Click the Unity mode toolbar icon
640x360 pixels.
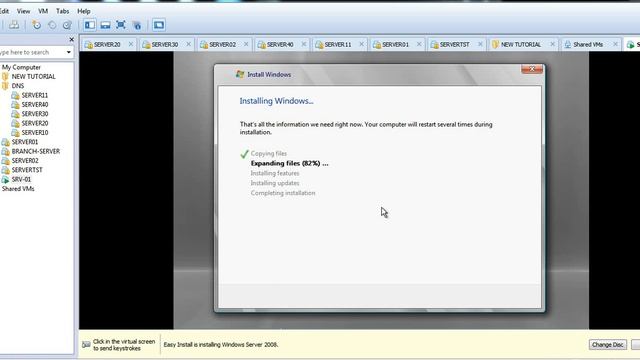[137, 25]
